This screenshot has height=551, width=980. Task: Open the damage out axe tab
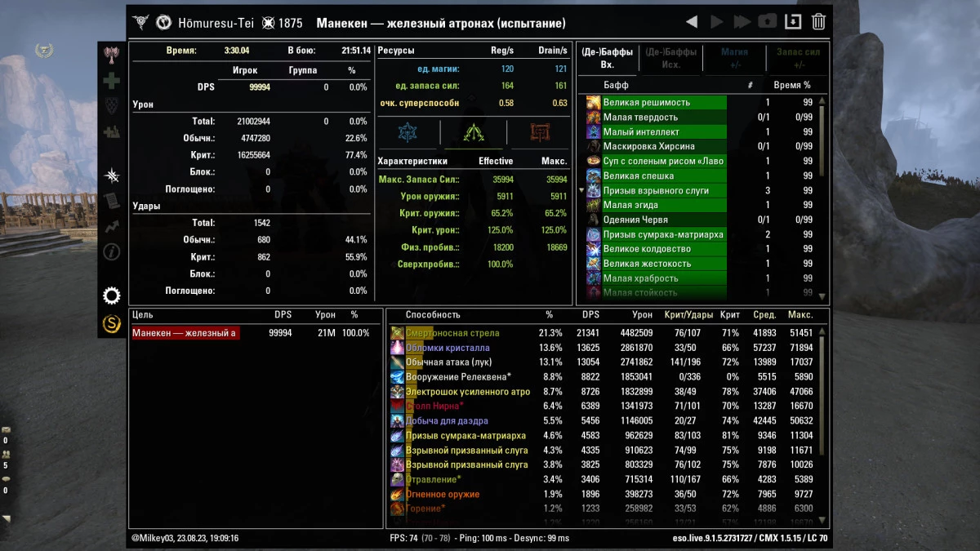coord(112,56)
